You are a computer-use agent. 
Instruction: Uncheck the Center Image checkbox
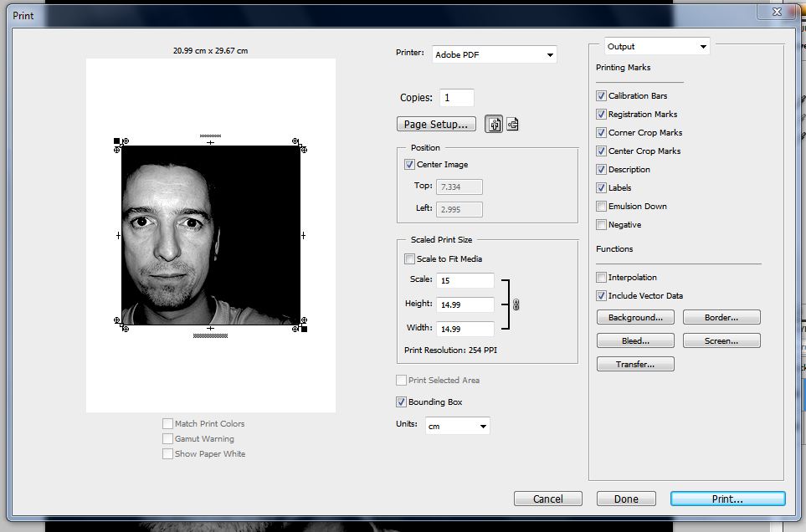(x=409, y=165)
